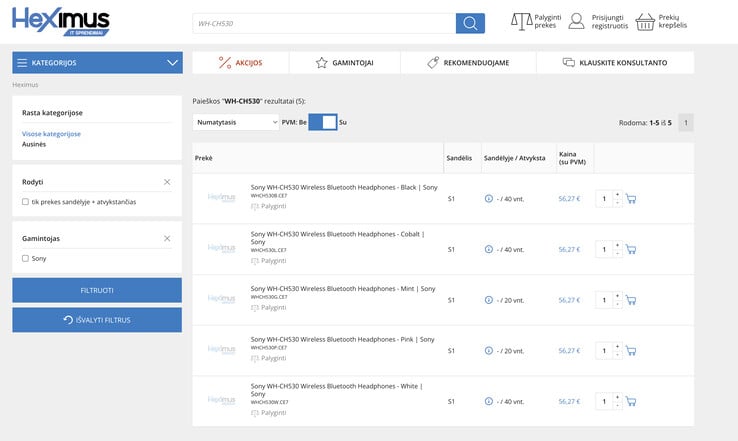The height and width of the screenshot is (441, 738).
Task: Open the Numatytasis sorting dropdown
Action: tap(236, 122)
